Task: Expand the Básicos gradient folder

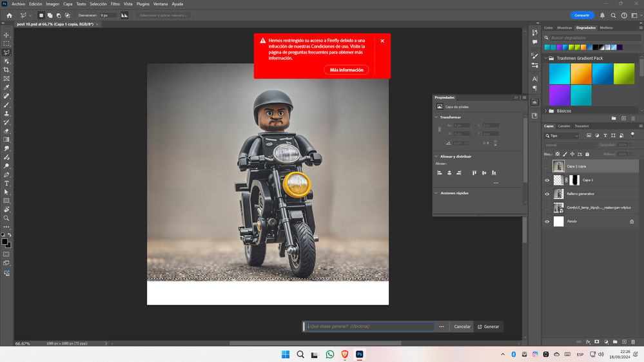Action: (x=546, y=111)
